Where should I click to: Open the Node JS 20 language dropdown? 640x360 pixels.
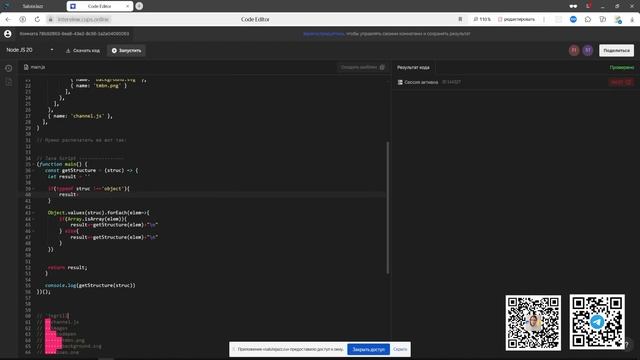[30, 50]
